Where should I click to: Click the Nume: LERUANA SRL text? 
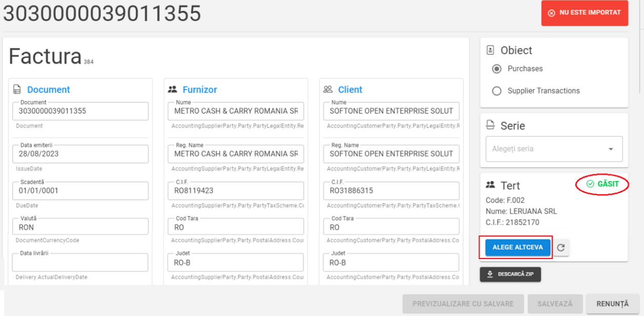521,211
